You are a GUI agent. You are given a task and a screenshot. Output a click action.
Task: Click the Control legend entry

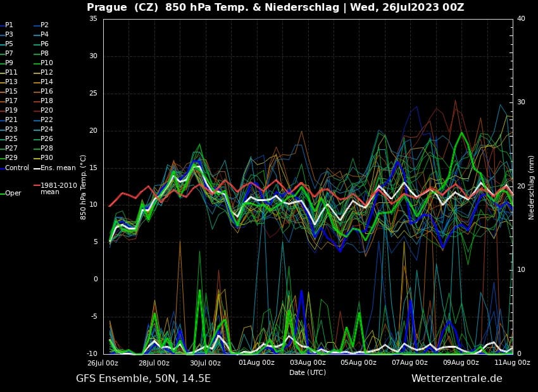(x=16, y=168)
